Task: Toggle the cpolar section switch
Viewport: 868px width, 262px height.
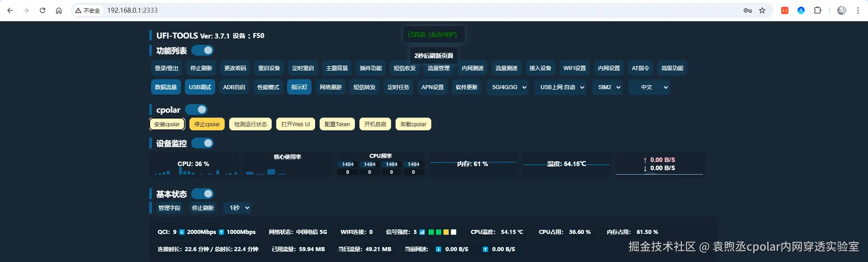Action: pyautogui.click(x=196, y=110)
